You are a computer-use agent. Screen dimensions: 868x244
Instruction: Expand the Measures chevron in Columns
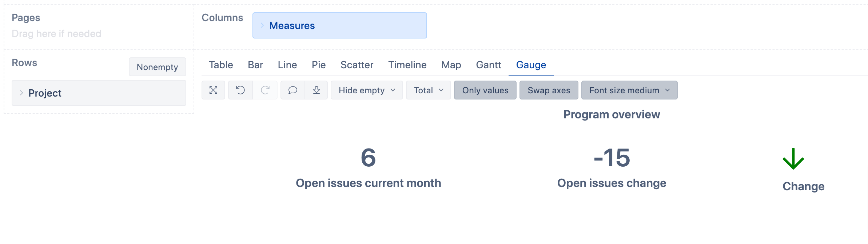pyautogui.click(x=262, y=25)
